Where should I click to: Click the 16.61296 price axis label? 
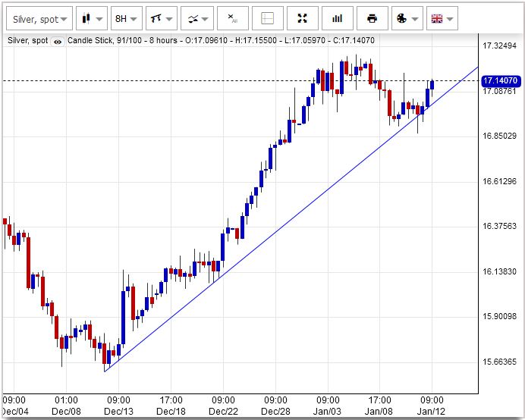[x=499, y=181]
